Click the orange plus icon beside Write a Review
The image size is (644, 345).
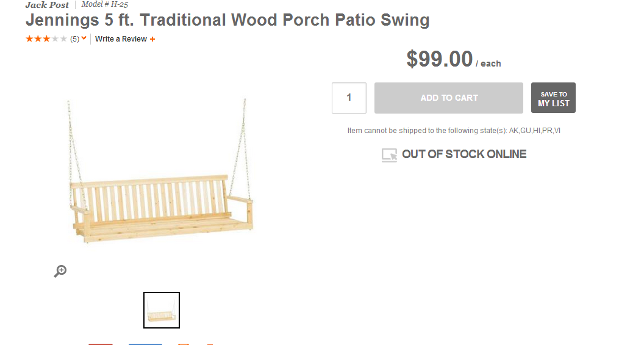pos(152,39)
